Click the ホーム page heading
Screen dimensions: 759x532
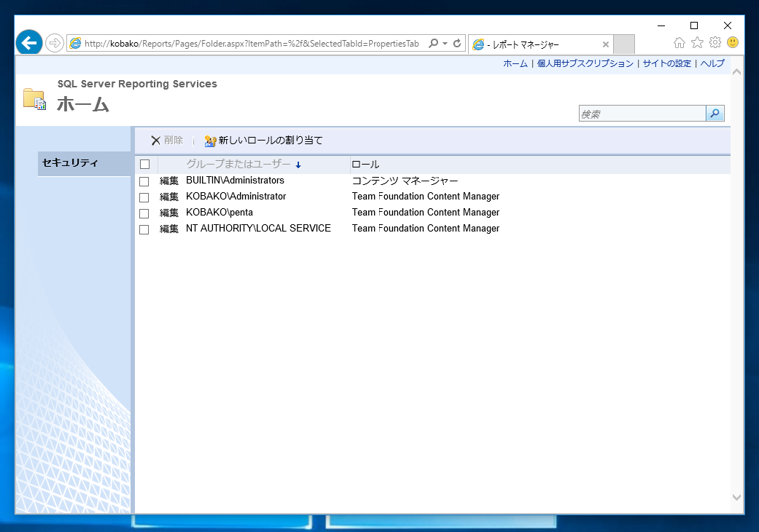pyautogui.click(x=83, y=104)
